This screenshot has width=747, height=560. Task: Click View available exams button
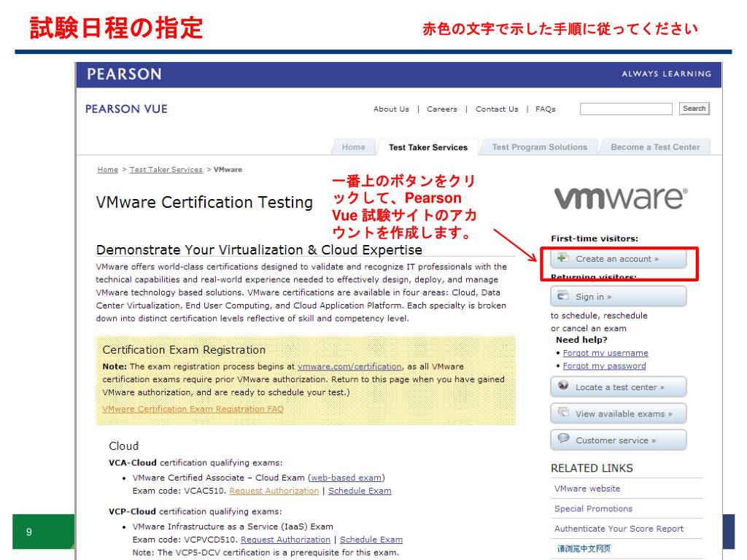pyautogui.click(x=619, y=413)
